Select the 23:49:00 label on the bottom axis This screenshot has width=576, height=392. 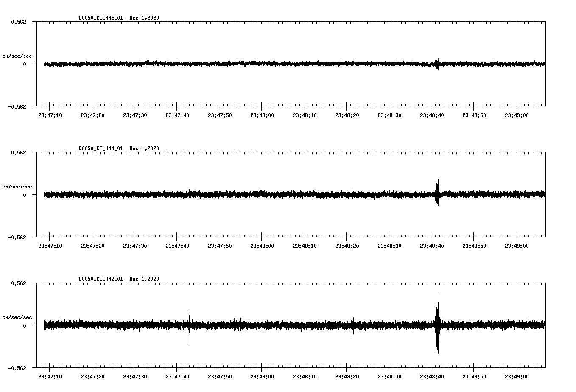click(x=517, y=375)
